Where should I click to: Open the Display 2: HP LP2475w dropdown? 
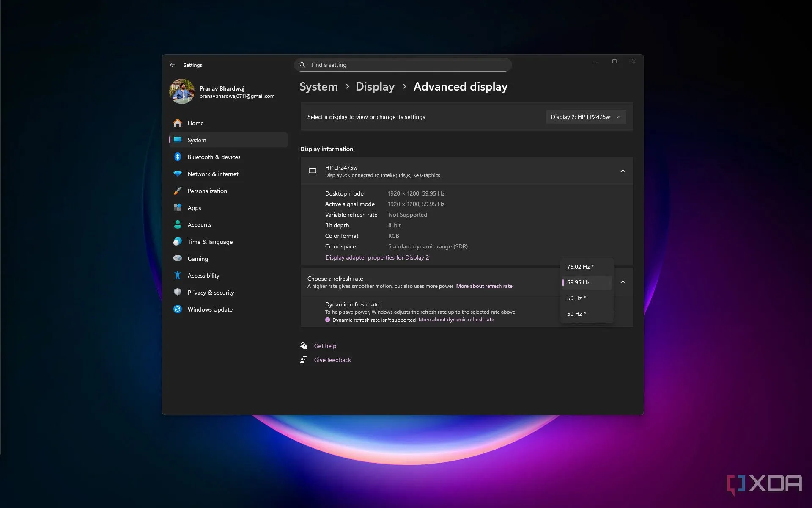click(586, 117)
